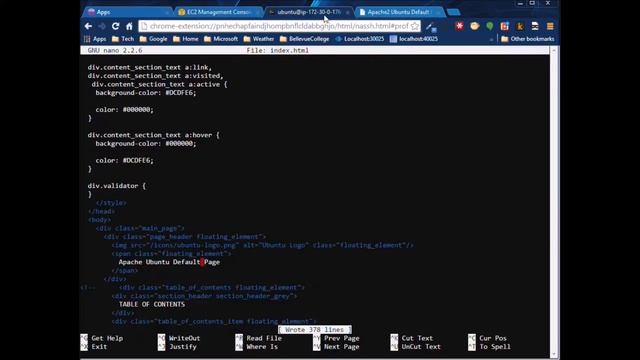Click the 'TABLE OF CONTENTS' line
640x360 pixels.
click(151, 304)
